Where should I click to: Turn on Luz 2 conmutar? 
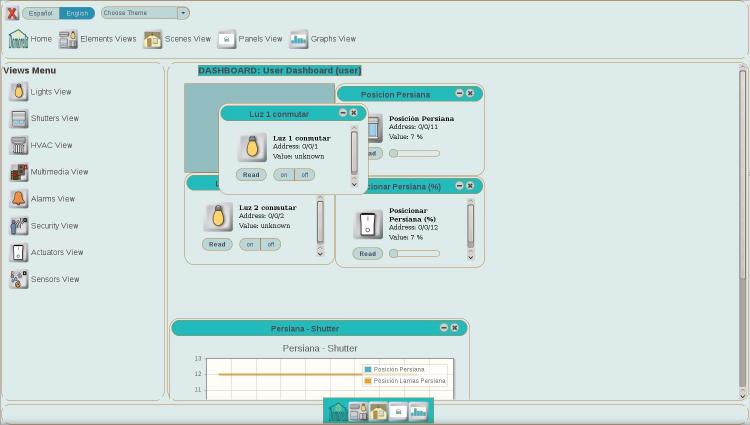250,244
